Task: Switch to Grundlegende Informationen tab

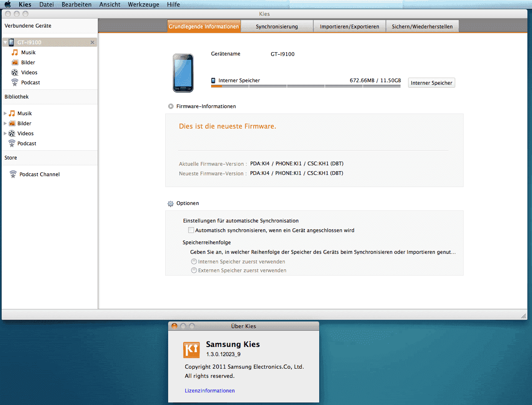Action: coord(204,26)
